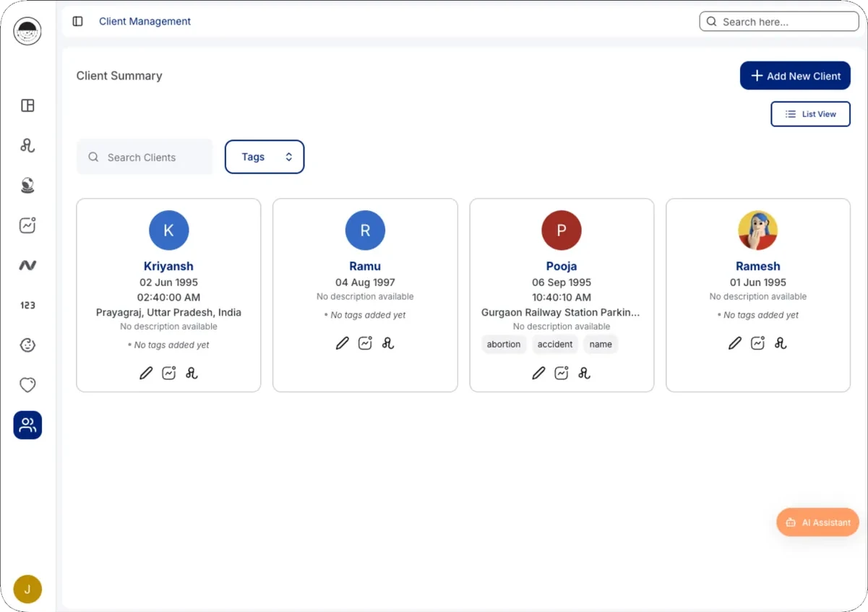This screenshot has width=868, height=612.
Task: Open the J user profile avatar
Action: (27, 590)
